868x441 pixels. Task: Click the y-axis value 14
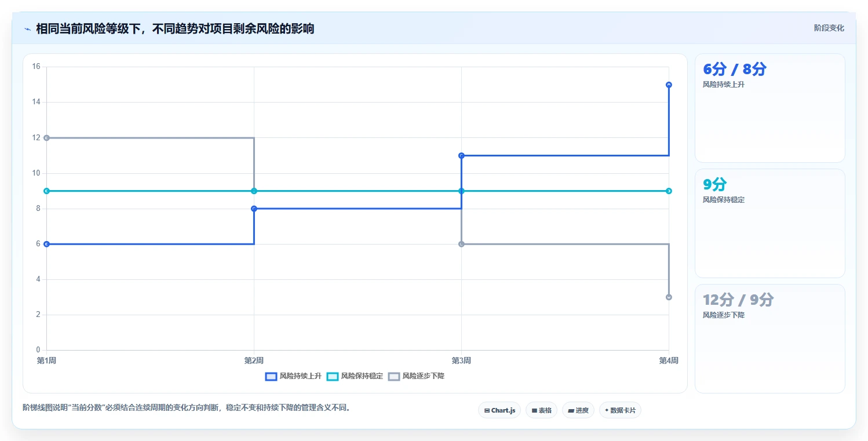37,102
